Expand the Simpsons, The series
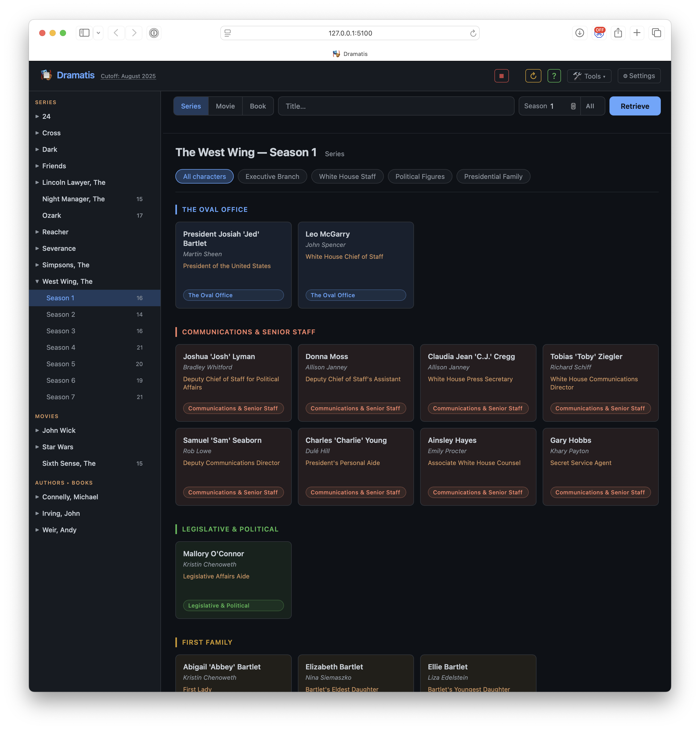This screenshot has height=730, width=700. (x=37, y=265)
